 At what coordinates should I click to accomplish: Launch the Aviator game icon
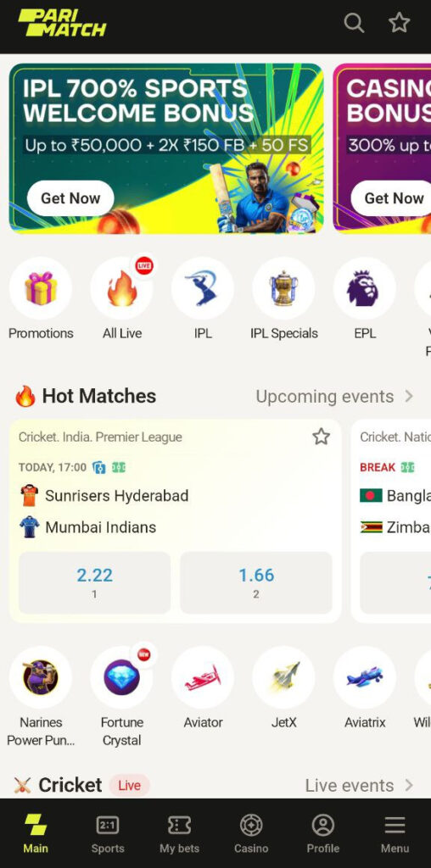click(x=203, y=677)
